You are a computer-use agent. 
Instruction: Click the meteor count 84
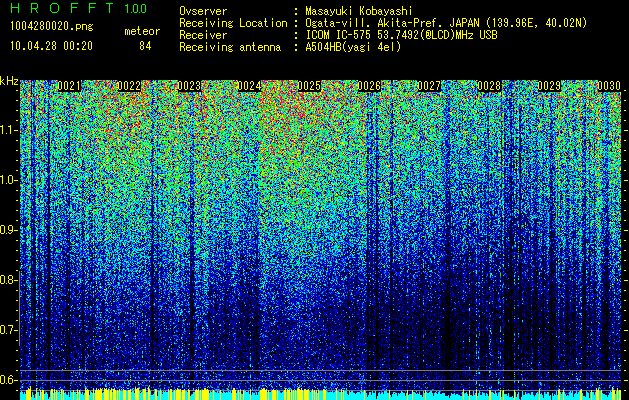click(x=145, y=46)
